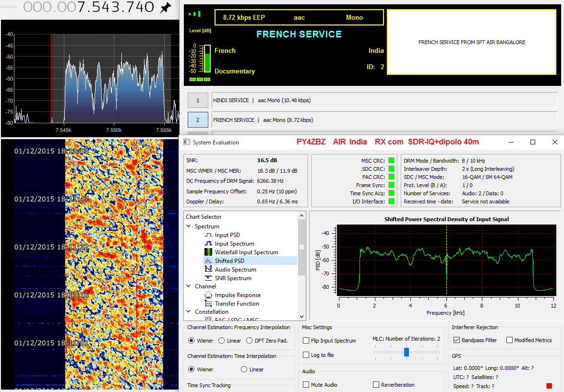Enable Flip Input Spectrum checkbox
564x392 pixels.
coord(306,341)
